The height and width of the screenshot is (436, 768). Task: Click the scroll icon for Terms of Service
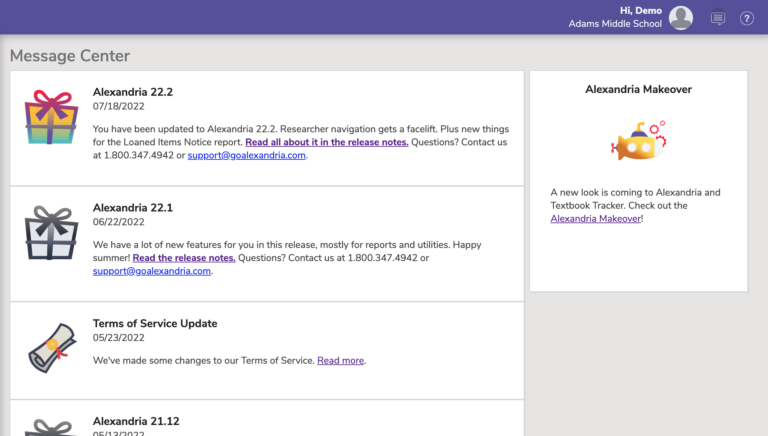point(51,349)
